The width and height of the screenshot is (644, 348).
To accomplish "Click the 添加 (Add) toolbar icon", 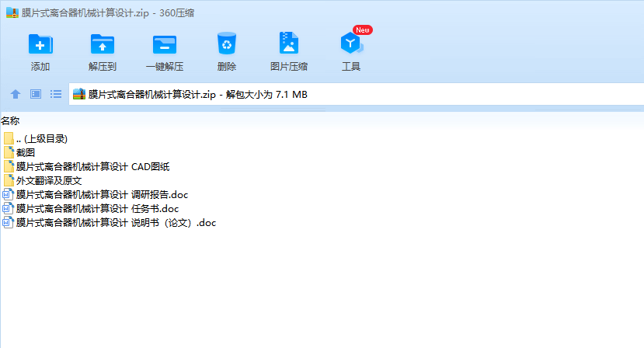I will pos(40,44).
